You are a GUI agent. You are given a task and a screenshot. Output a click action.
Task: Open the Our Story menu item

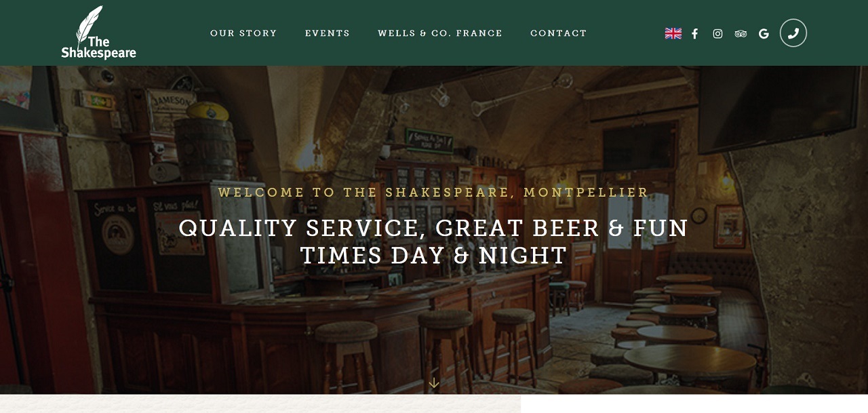243,33
